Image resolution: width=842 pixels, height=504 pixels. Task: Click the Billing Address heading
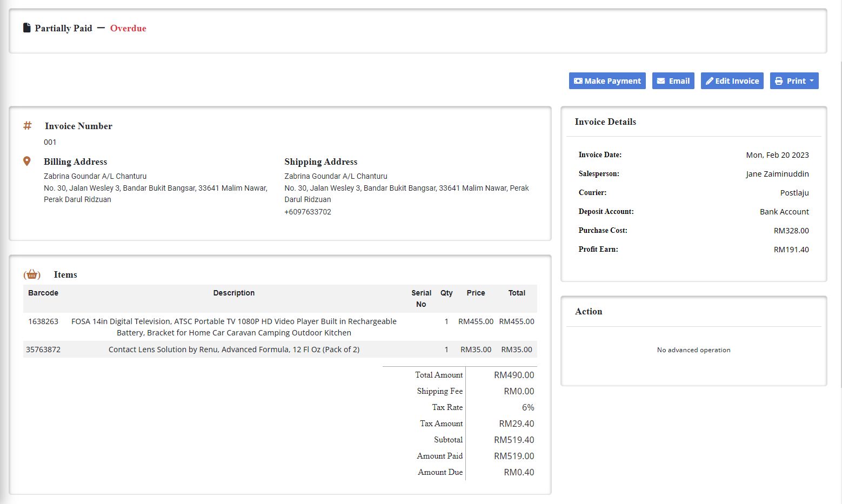click(75, 162)
